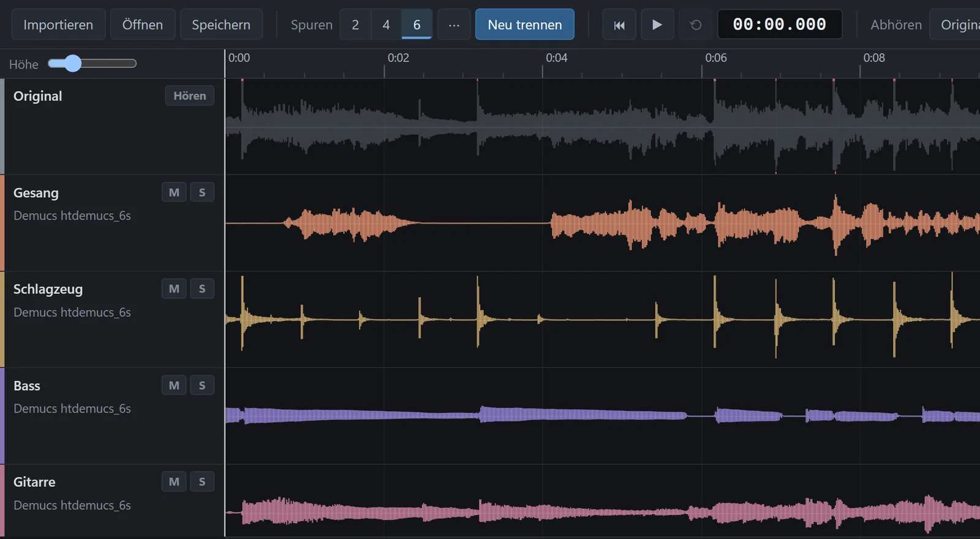
Task: Select the Original track label
Action: pyautogui.click(x=38, y=96)
